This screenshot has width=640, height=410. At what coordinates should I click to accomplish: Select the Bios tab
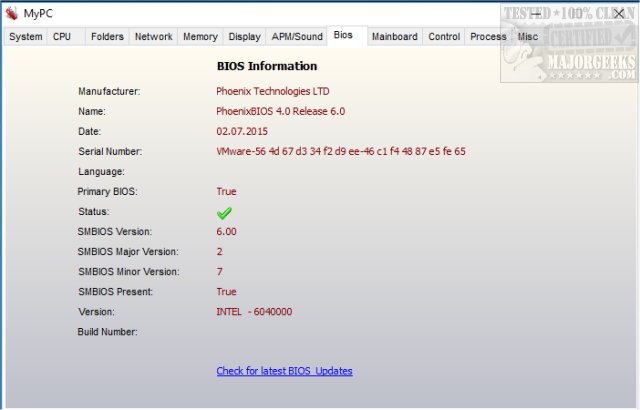[x=347, y=35]
